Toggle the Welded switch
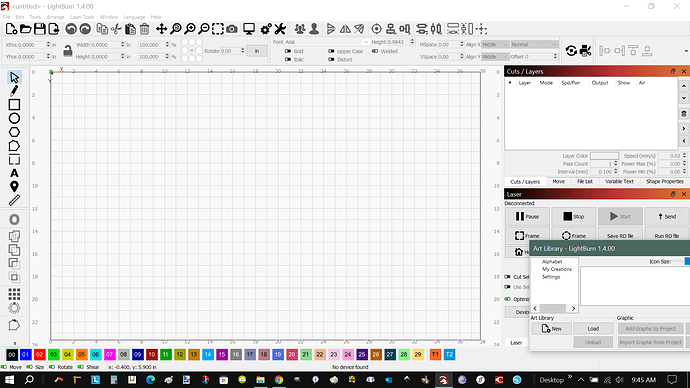The image size is (690, 388). 374,51
